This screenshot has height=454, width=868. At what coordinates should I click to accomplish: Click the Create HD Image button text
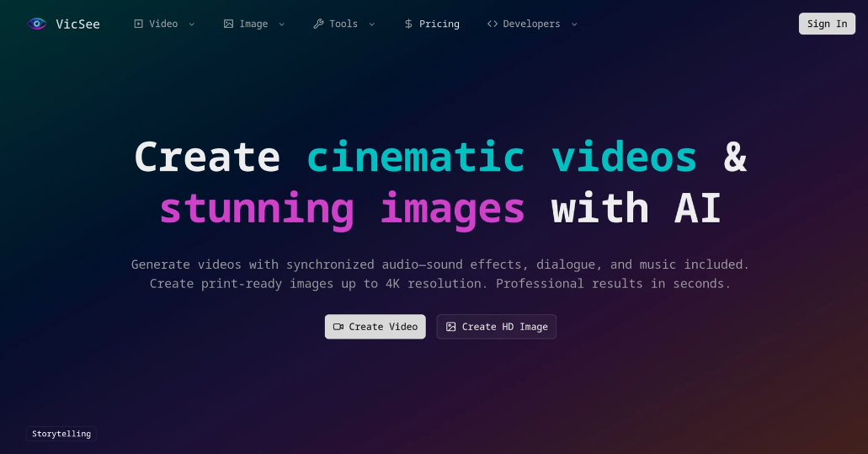coord(504,327)
